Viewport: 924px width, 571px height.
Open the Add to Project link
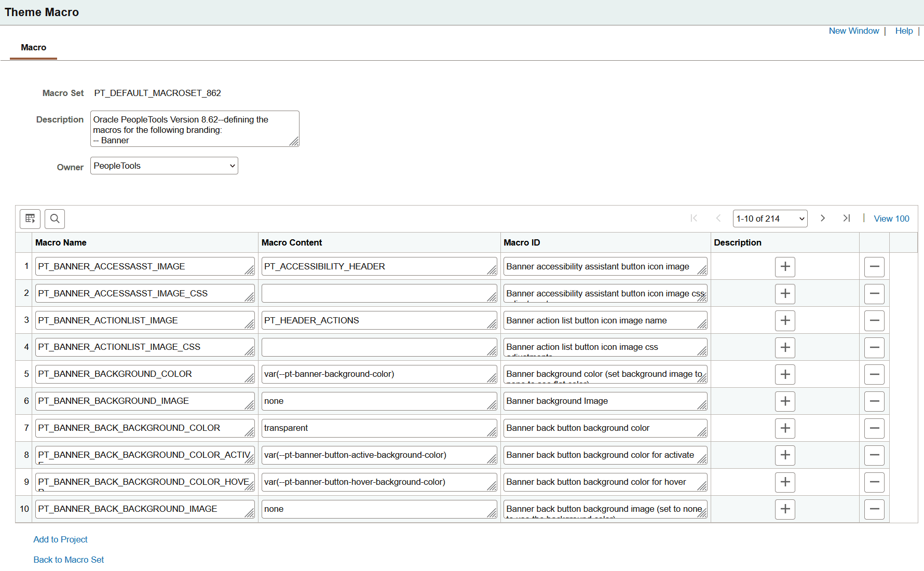60,539
